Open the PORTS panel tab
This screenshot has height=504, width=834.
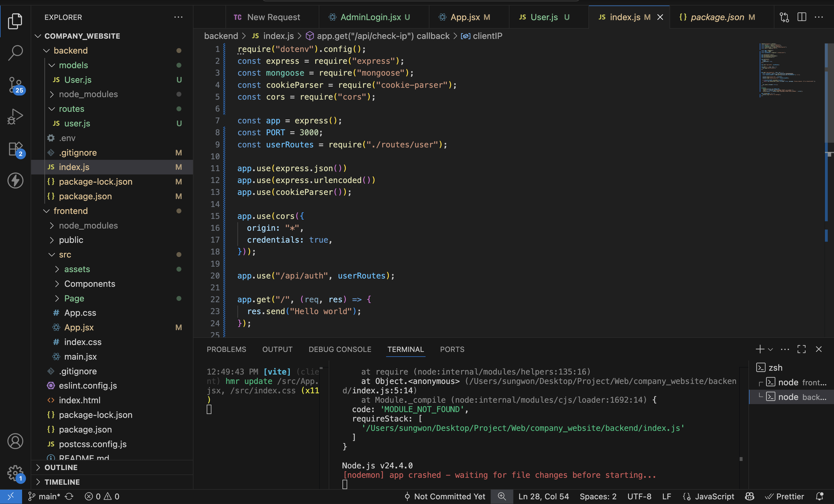pyautogui.click(x=452, y=349)
